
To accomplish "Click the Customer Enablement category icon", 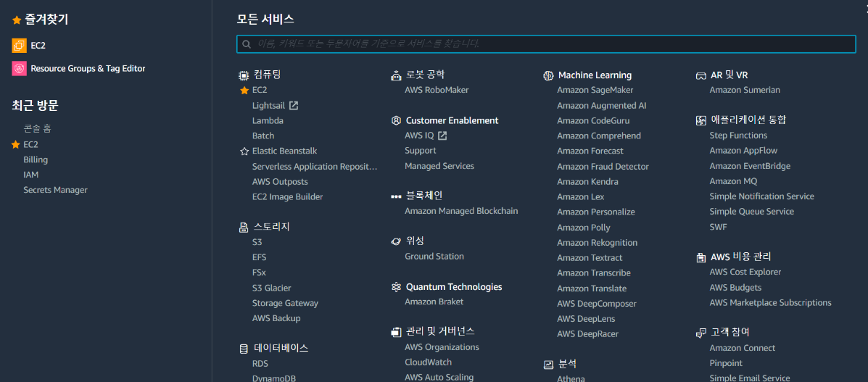I will click(396, 121).
